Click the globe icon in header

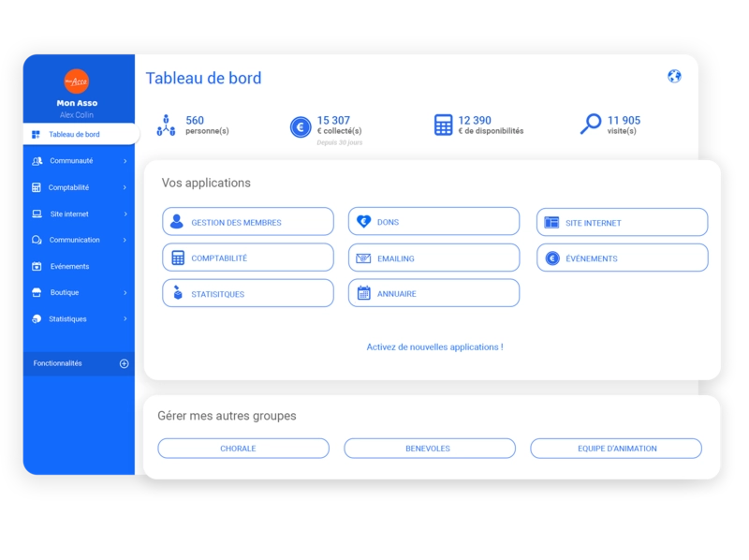674,76
